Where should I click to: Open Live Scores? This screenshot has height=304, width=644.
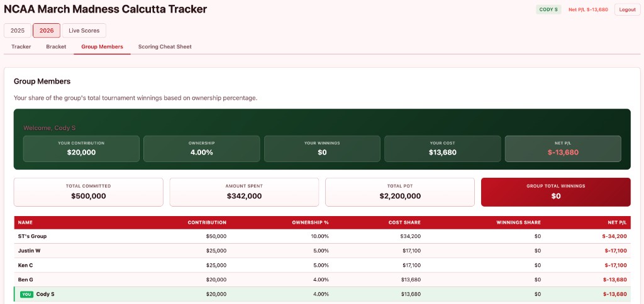(84, 30)
